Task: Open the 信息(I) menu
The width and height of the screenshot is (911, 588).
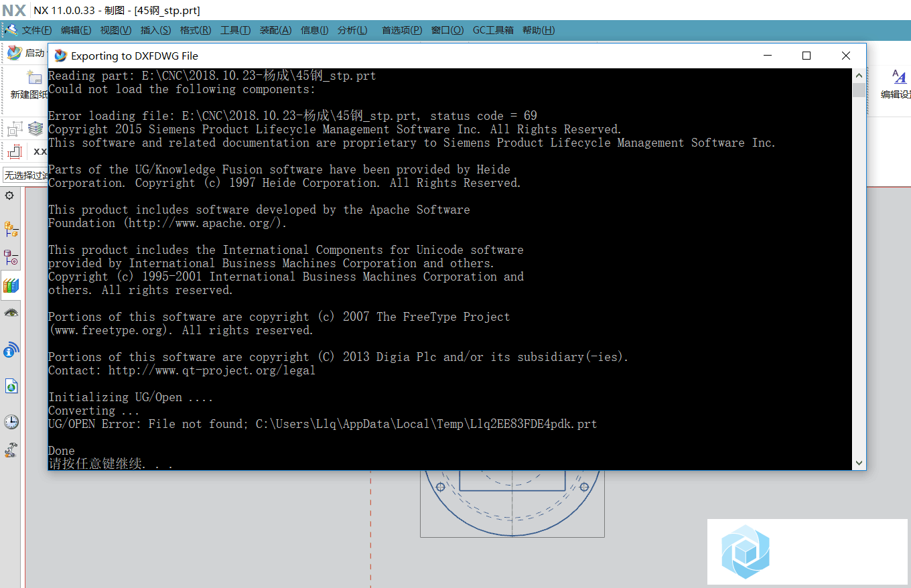Action: 314,30
